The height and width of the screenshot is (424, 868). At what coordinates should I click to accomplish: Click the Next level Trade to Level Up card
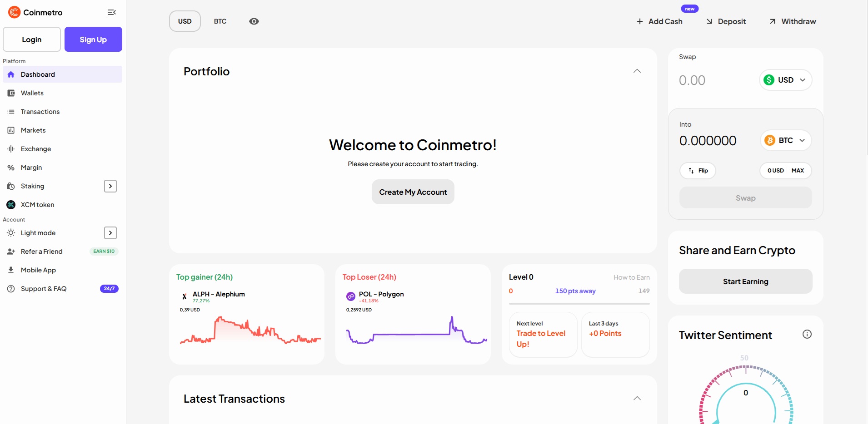coord(543,335)
